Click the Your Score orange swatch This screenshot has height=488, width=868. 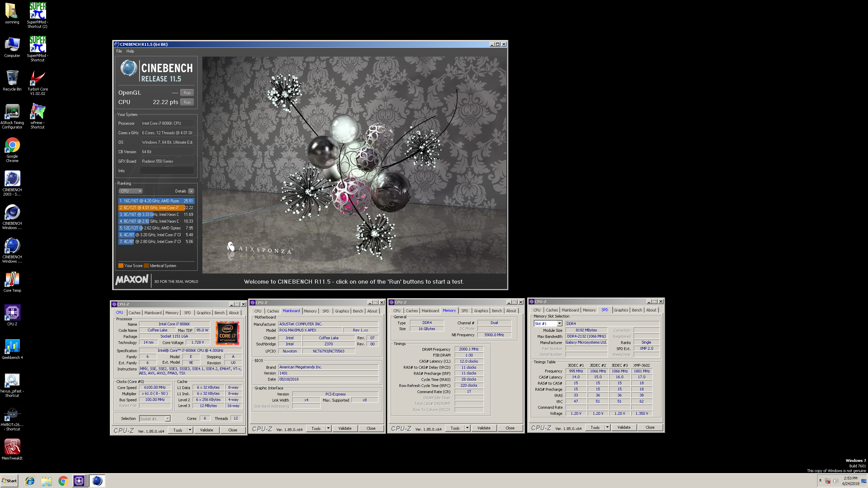pos(121,266)
